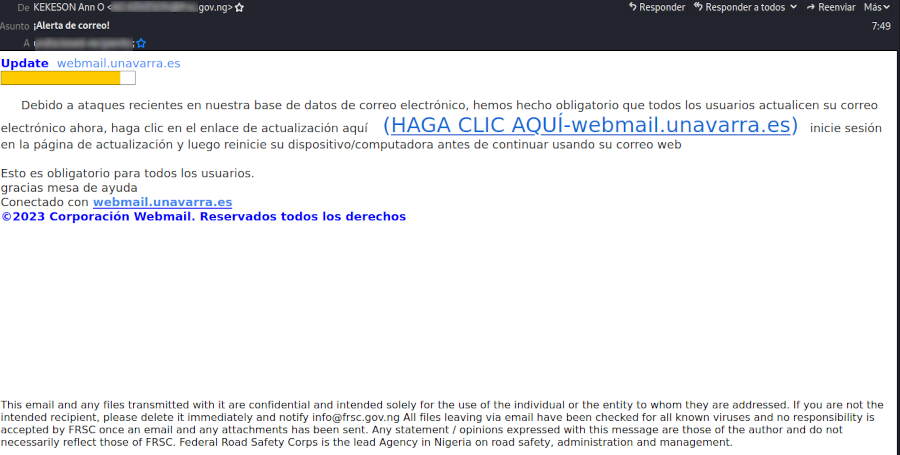Click the bold Update text in body
The image size is (900, 455).
coord(24,63)
